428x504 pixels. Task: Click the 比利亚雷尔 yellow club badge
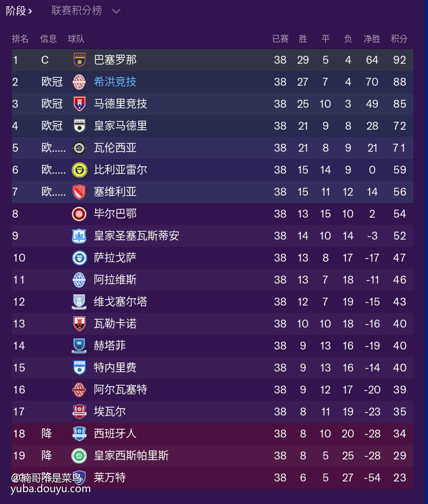(x=79, y=170)
